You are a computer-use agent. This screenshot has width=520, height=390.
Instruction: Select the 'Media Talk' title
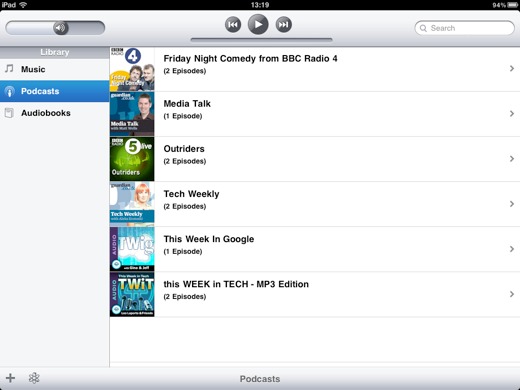click(187, 104)
